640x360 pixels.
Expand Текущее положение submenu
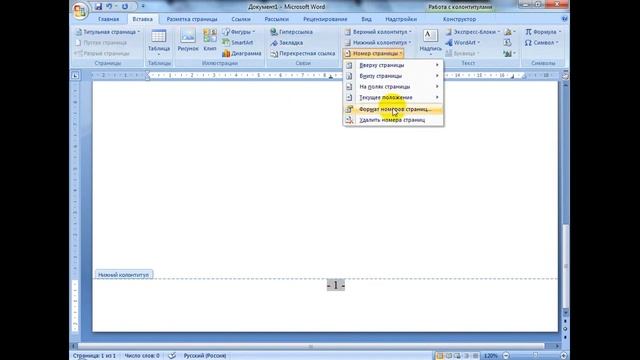(x=393, y=98)
